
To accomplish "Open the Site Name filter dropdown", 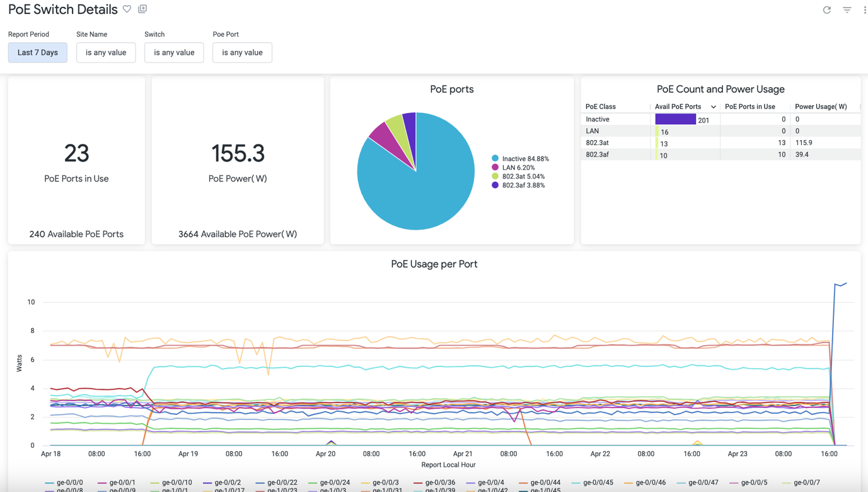I will pos(106,52).
